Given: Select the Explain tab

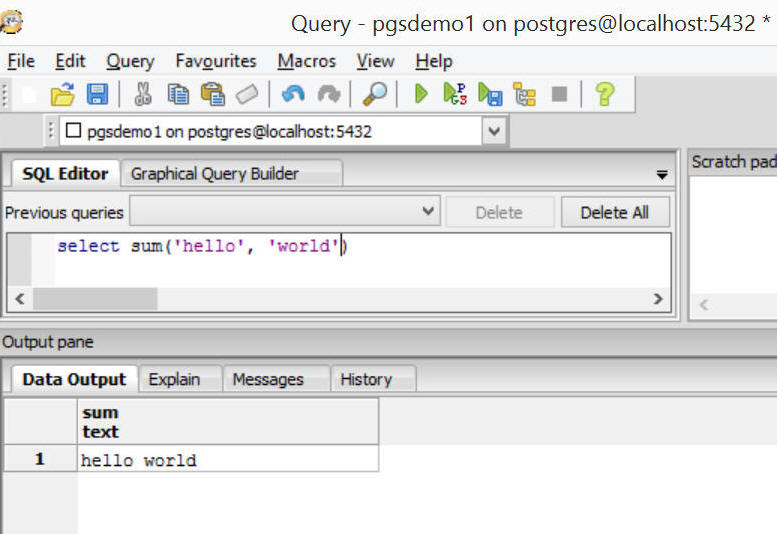Looking at the screenshot, I should pyautogui.click(x=180, y=379).
